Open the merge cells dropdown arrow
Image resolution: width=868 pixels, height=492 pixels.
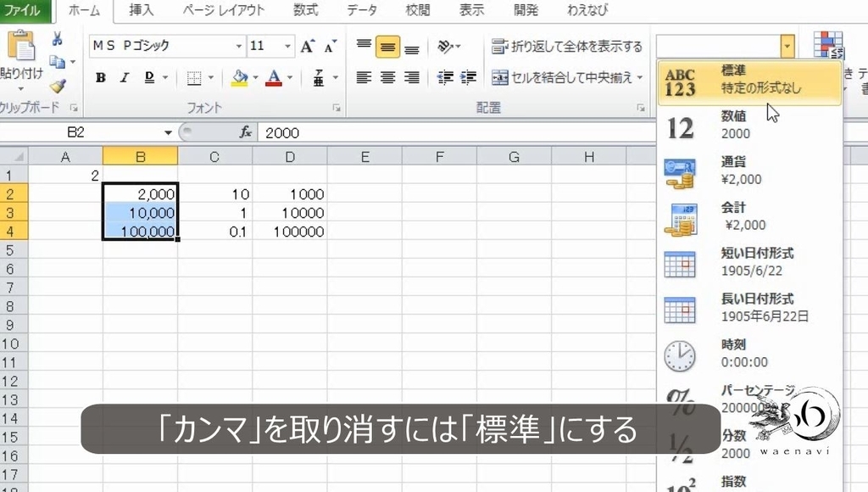click(x=640, y=77)
